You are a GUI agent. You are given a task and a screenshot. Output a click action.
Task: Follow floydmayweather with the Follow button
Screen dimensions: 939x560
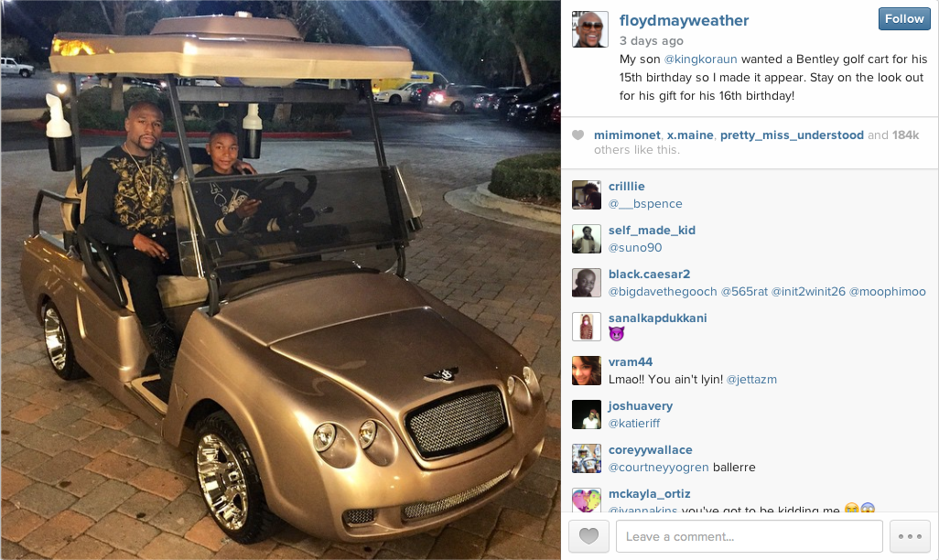pyautogui.click(x=904, y=18)
